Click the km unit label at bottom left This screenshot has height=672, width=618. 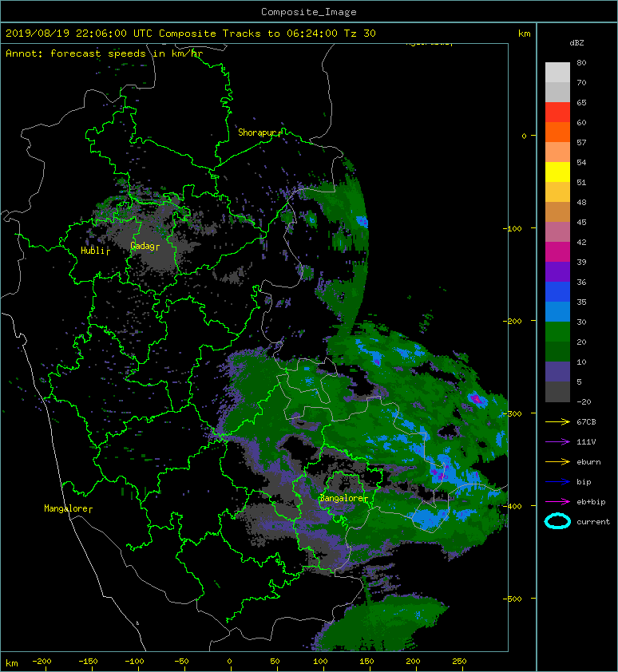point(12,663)
